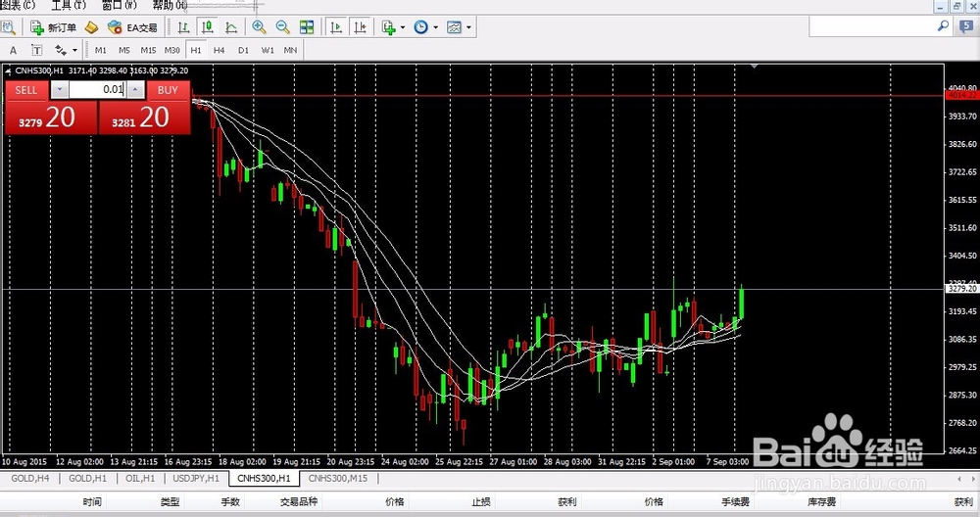980x517 pixels.
Task: Click the SELL label button
Action: (26, 90)
